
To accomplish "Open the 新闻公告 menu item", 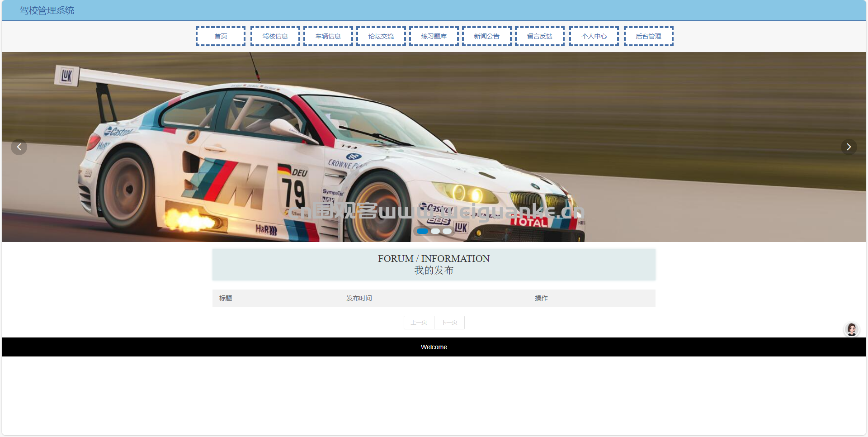I will click(487, 36).
